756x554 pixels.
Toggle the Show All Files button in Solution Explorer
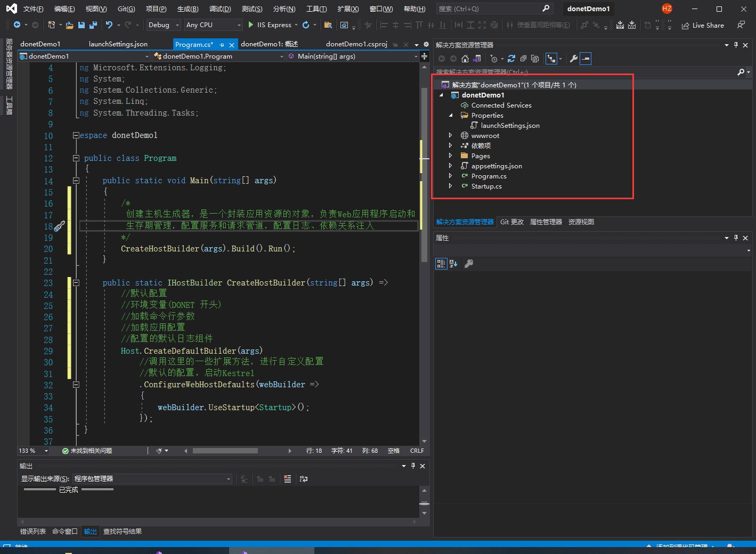pos(535,59)
